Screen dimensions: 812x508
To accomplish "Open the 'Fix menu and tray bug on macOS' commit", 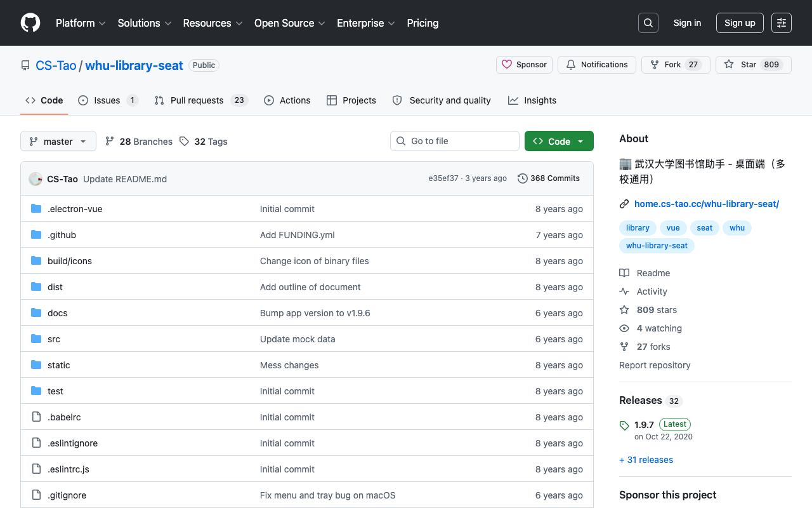I will (328, 495).
